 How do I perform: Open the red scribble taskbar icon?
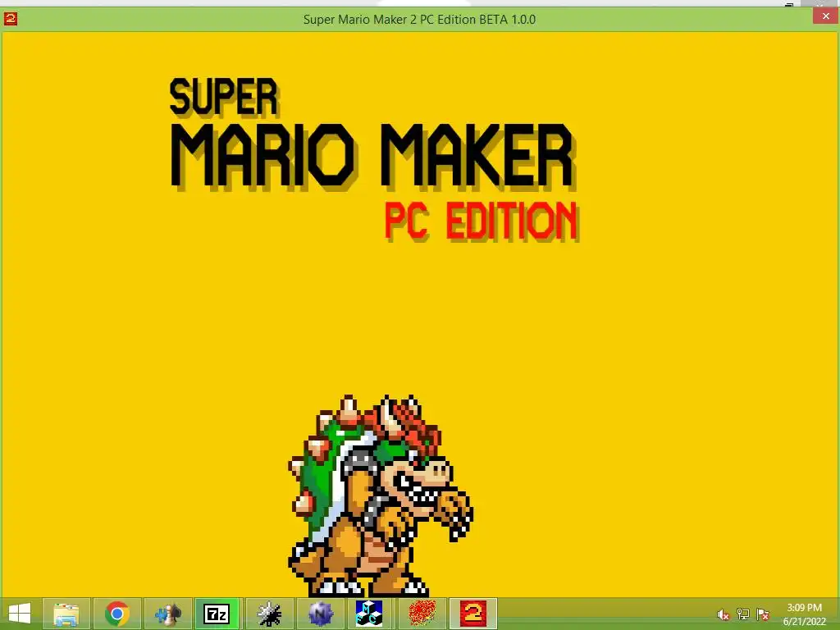pos(422,614)
